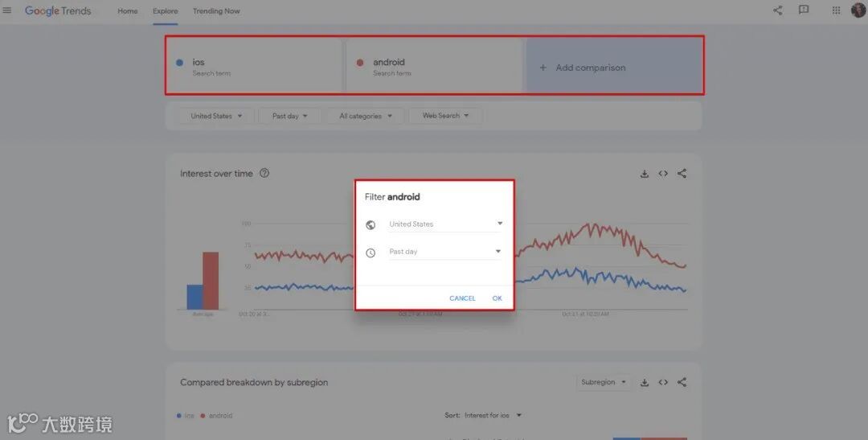Embed the Interest over time chart
The height and width of the screenshot is (440, 868).
coord(663,174)
